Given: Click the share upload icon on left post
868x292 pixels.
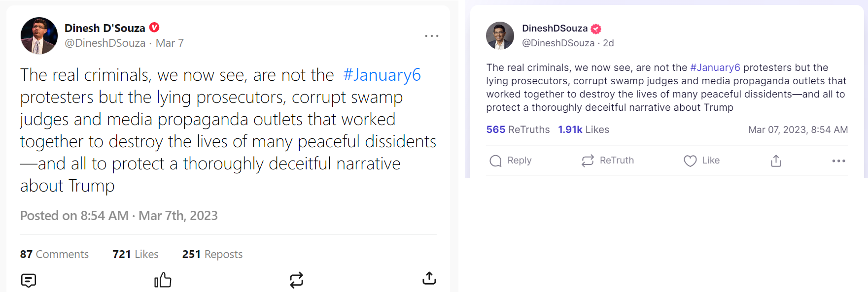Looking at the screenshot, I should [429, 279].
